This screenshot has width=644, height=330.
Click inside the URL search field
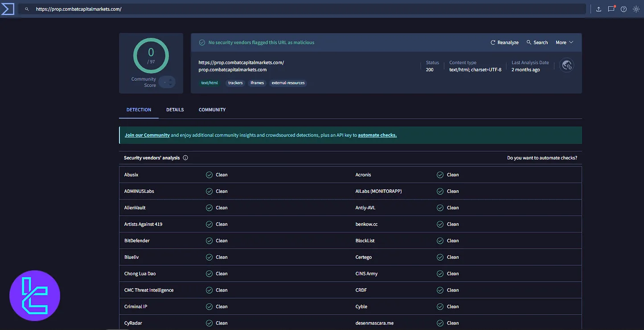point(178,8)
